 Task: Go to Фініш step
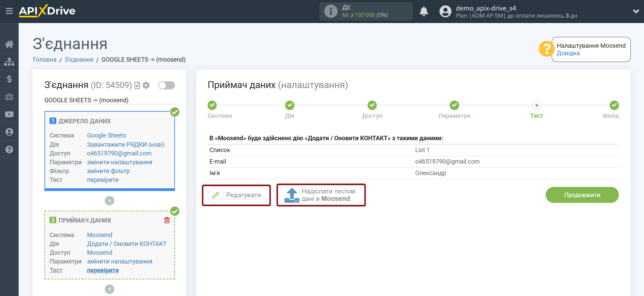pyautogui.click(x=614, y=105)
